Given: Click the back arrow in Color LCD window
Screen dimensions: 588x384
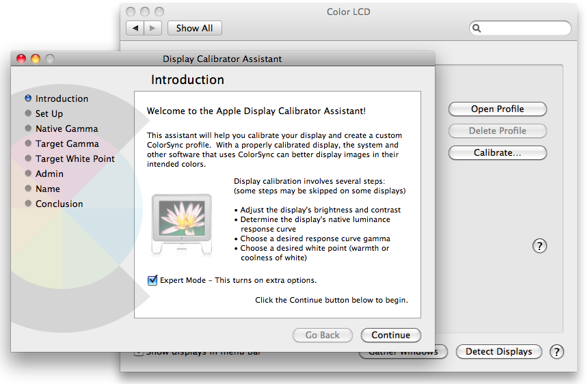Looking at the screenshot, I should pyautogui.click(x=135, y=28).
